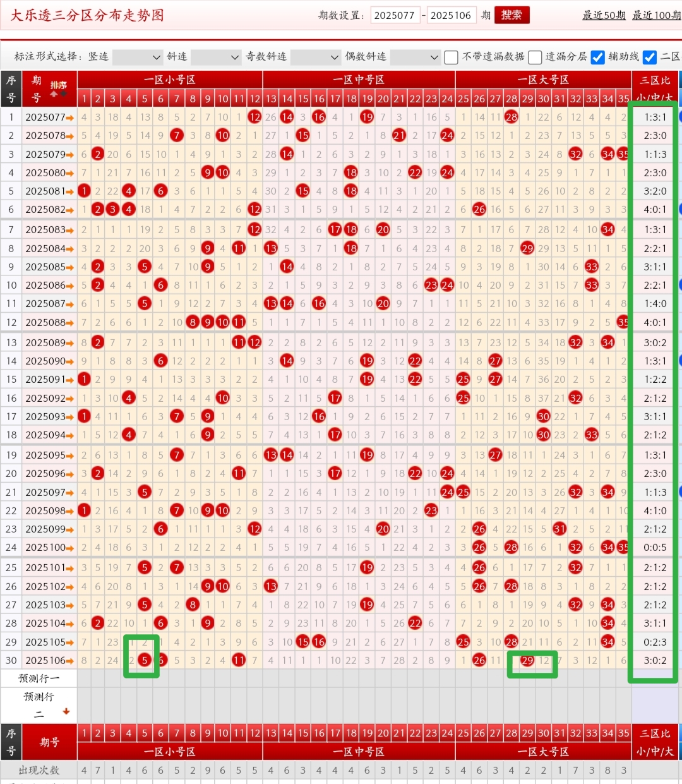
Task: Click the orange arrow next to issue 2025098
Action: (x=69, y=511)
